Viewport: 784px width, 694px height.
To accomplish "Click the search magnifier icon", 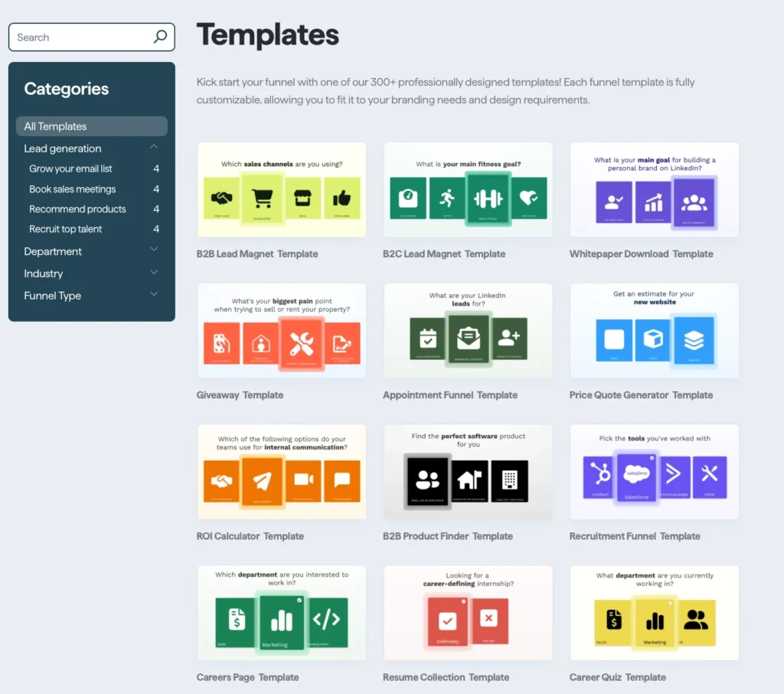I will [x=160, y=37].
